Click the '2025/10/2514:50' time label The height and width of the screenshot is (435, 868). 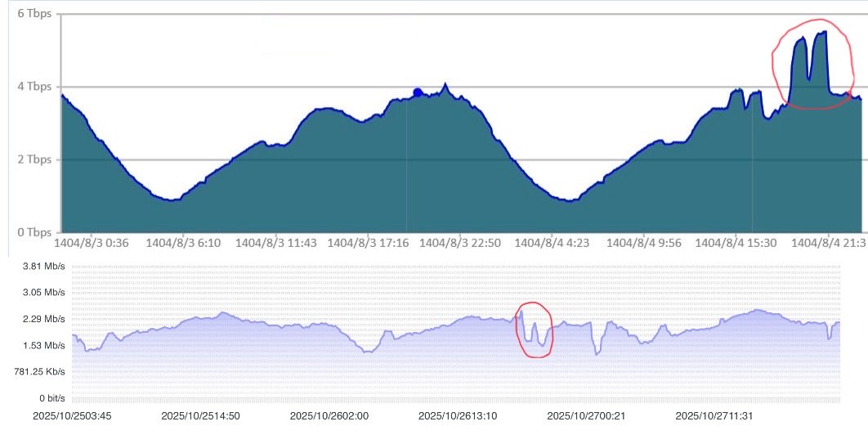[x=200, y=415]
